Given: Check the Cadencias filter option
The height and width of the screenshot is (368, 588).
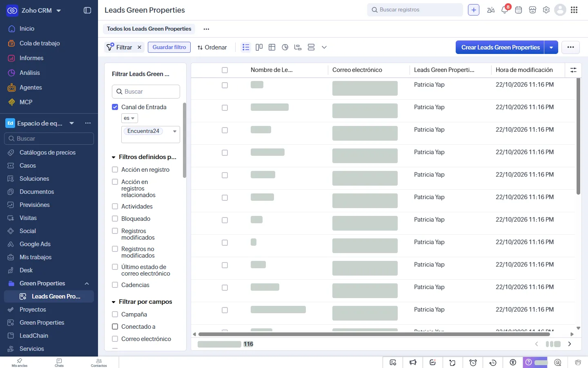Looking at the screenshot, I should point(115,285).
